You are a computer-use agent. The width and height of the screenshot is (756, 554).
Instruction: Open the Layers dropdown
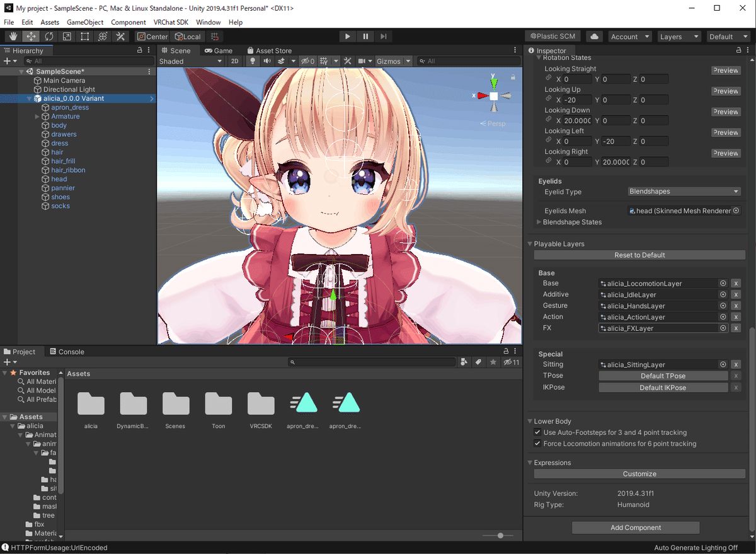pyautogui.click(x=679, y=37)
